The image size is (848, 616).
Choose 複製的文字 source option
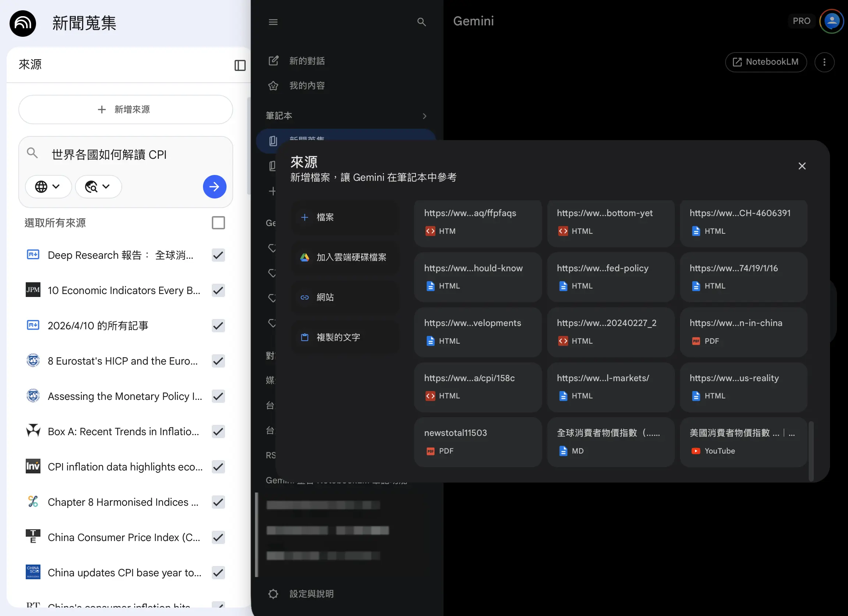coord(344,337)
